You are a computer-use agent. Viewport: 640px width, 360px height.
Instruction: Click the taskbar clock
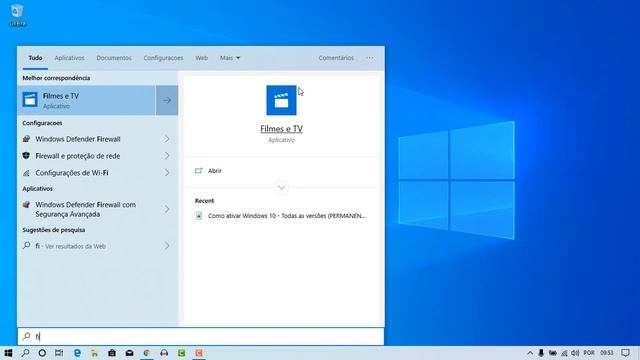[x=607, y=353]
